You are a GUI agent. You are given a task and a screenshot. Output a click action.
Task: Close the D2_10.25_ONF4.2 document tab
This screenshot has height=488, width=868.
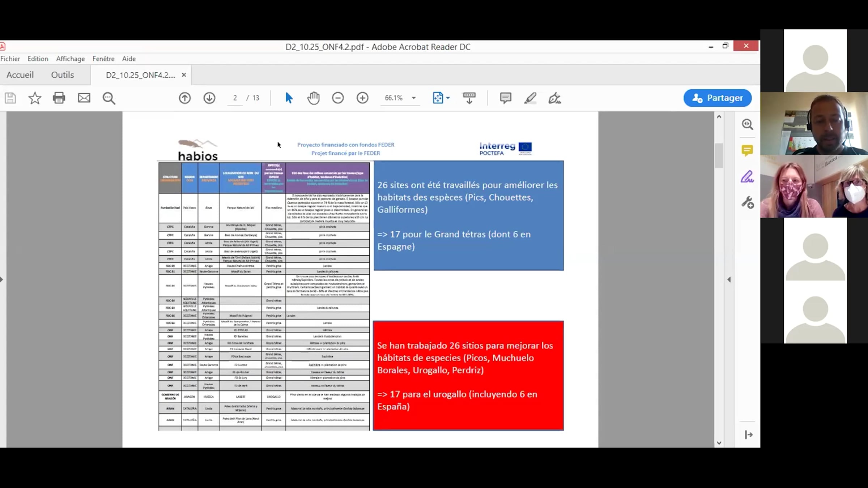point(184,75)
